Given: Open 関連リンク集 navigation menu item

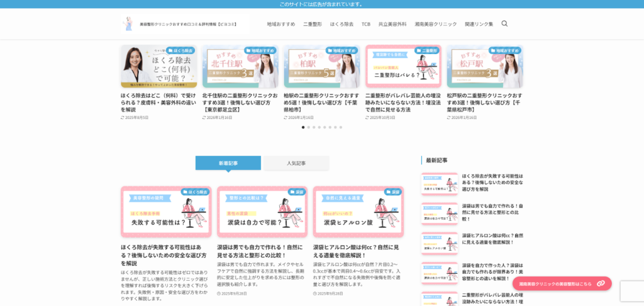Looking at the screenshot, I should tap(479, 24).
